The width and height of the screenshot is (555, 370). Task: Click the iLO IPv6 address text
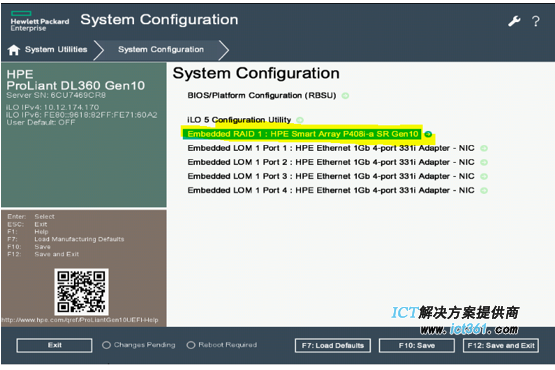(x=81, y=115)
